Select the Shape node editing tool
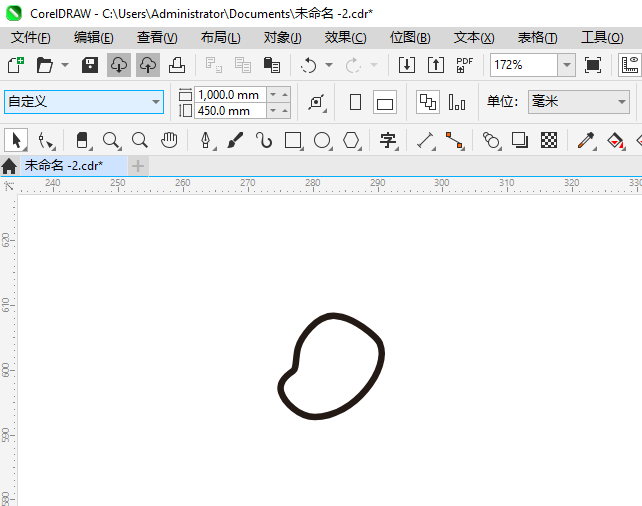 pos(46,140)
